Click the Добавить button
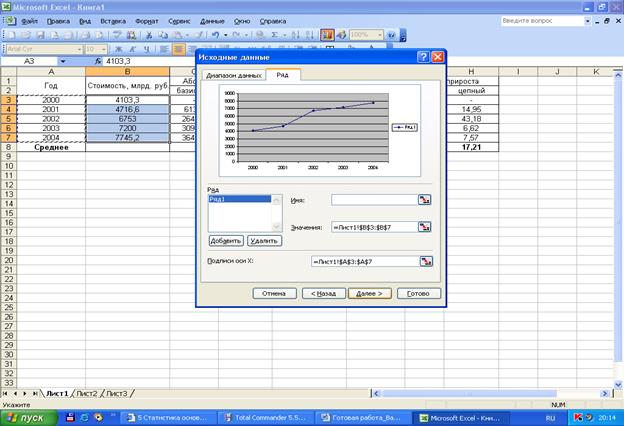This screenshot has width=624, height=426. point(226,241)
